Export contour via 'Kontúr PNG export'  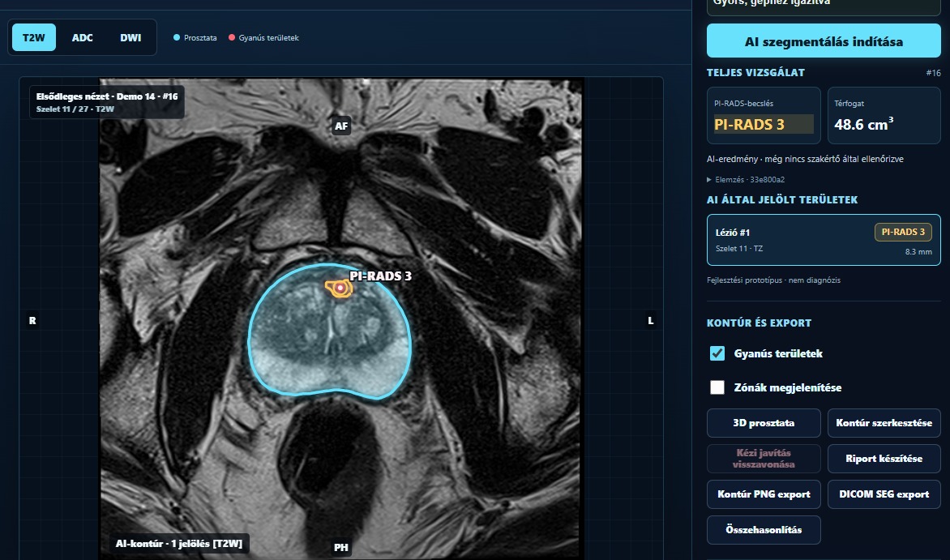pos(764,494)
